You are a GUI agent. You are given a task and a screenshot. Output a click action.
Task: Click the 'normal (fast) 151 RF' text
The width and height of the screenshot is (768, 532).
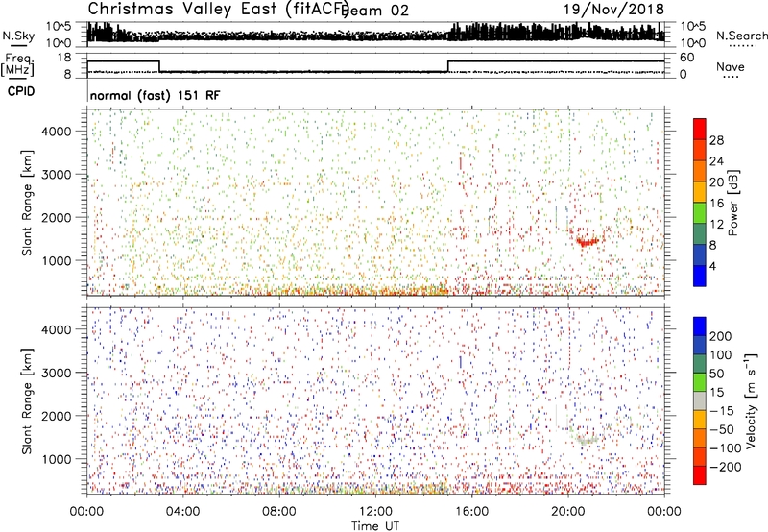156,95
